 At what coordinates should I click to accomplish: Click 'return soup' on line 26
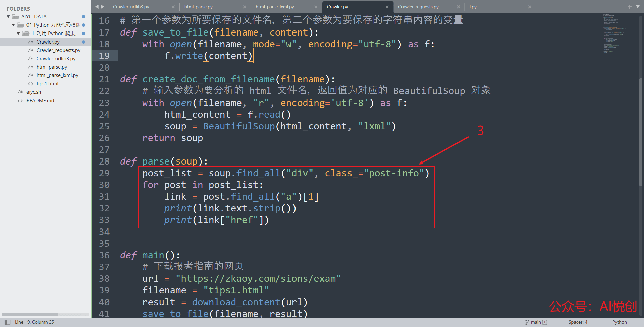[172, 138]
